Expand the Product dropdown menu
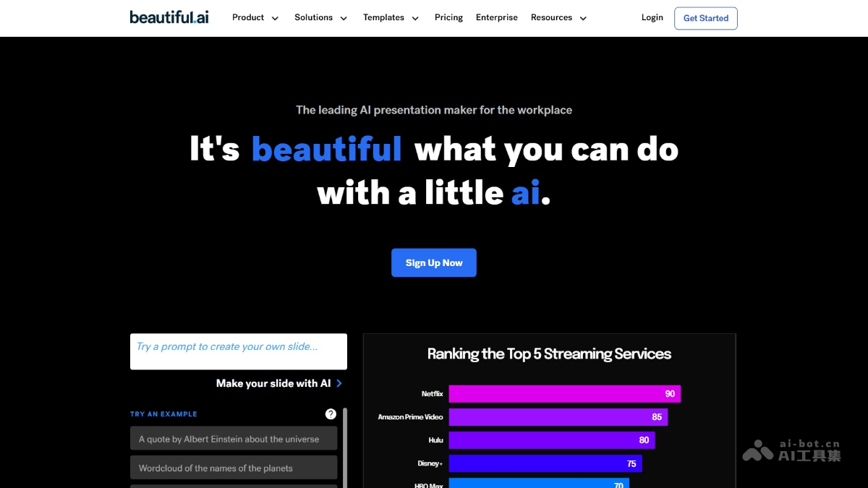The image size is (868, 488). coord(255,18)
